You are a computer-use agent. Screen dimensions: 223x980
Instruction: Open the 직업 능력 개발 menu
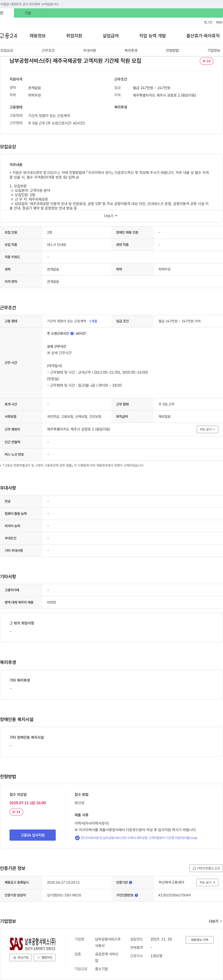[x=153, y=36]
